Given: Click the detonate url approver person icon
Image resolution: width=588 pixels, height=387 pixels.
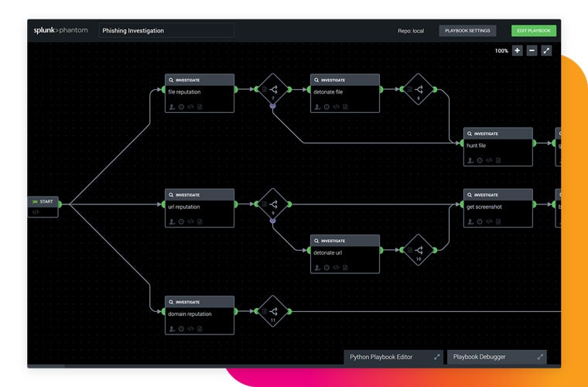Looking at the screenshot, I should [x=318, y=268].
